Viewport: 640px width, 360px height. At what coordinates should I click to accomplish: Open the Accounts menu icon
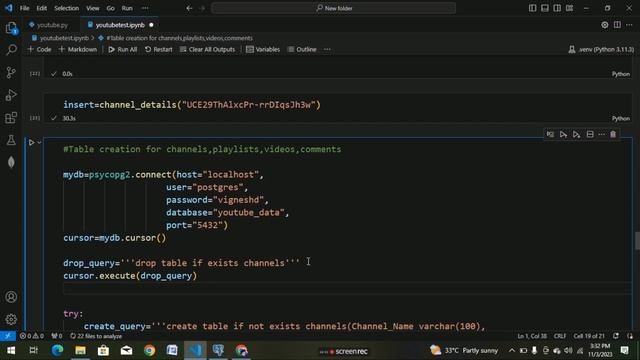point(11,297)
